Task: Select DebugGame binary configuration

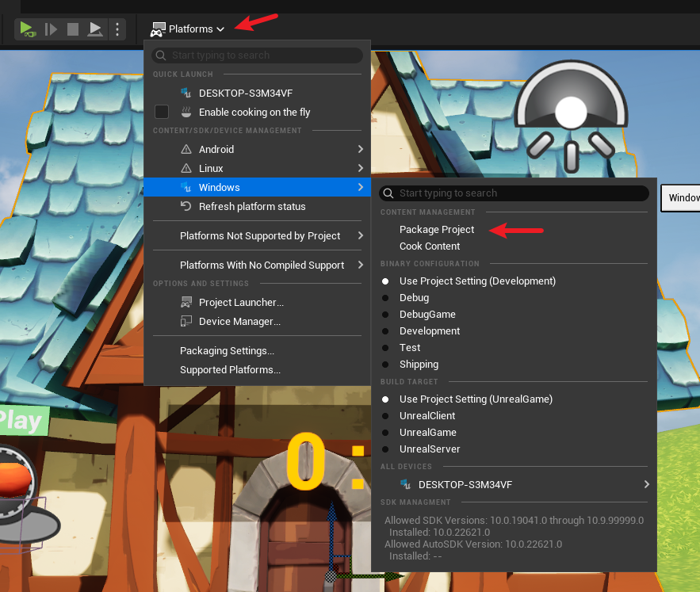Action: 514,315
